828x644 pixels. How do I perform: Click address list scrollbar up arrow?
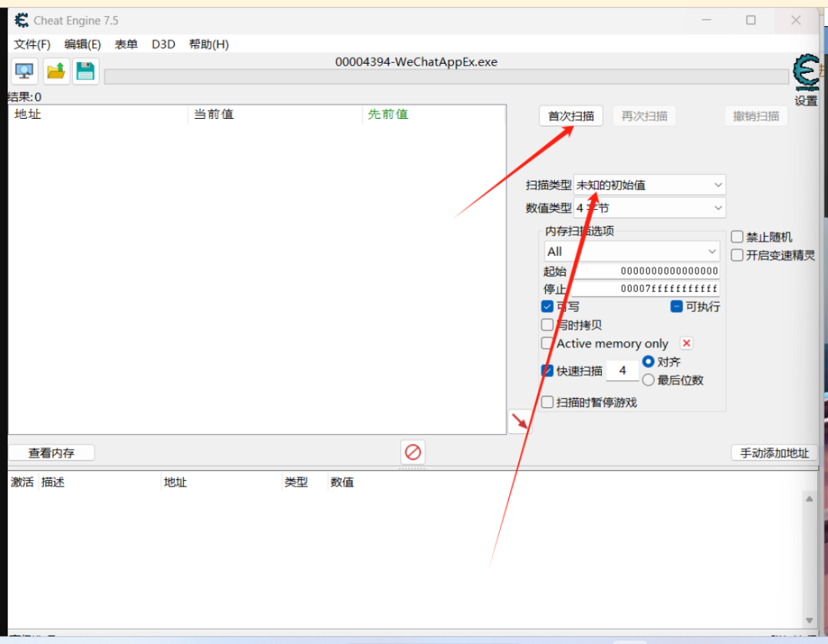tap(810, 499)
